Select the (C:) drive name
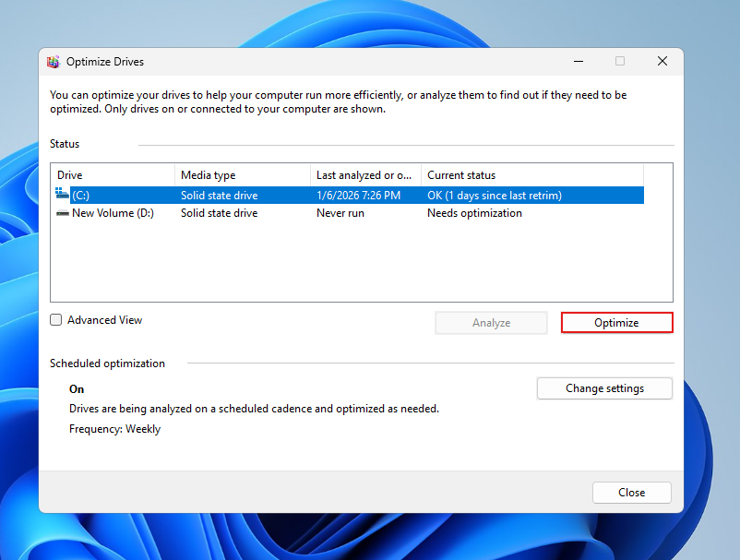 (x=80, y=196)
